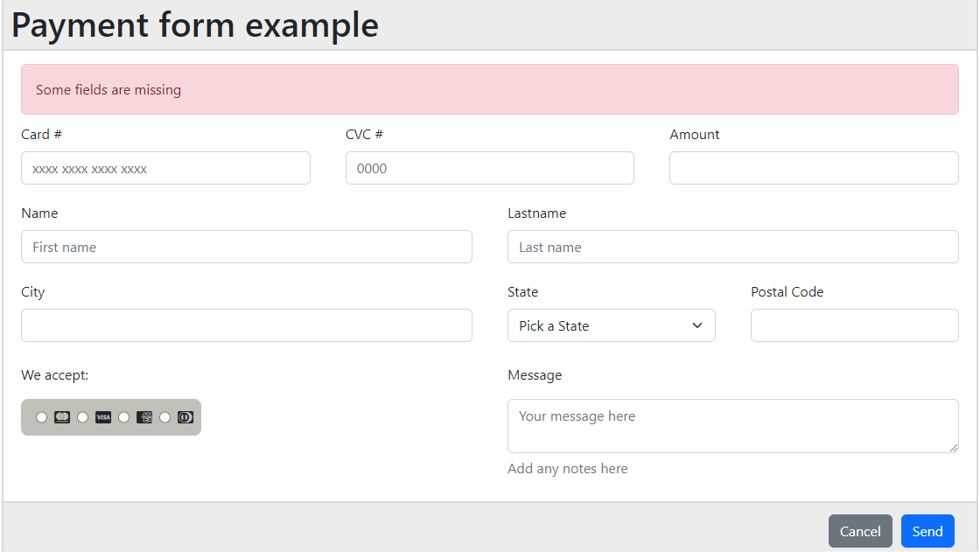Screen dimensions: 980x552
Task: Select the radio button beside the Amex logo
Action: point(123,417)
